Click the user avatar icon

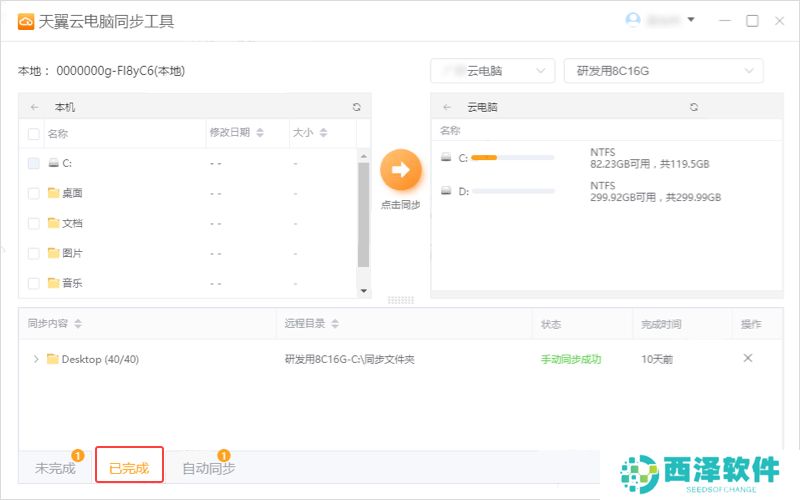coord(633,20)
